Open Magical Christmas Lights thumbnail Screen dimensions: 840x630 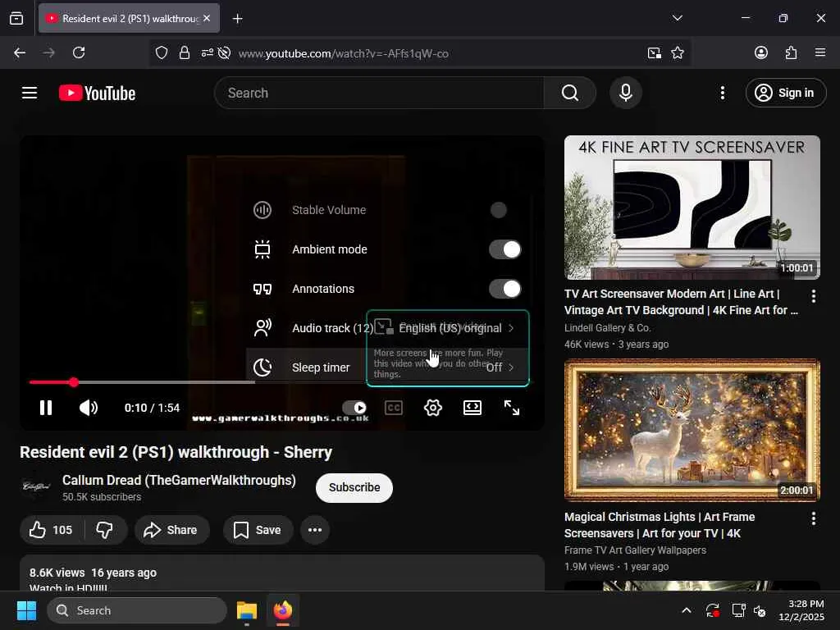point(692,430)
